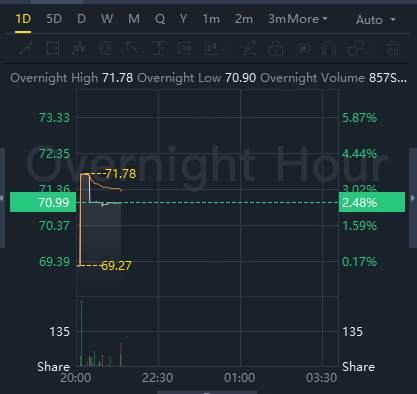Toggle the magnet snap mode

tap(329, 48)
